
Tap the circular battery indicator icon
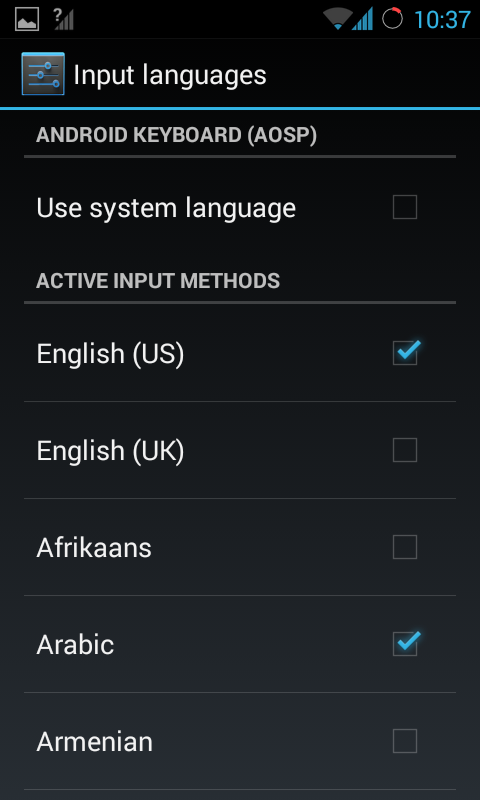click(x=392, y=18)
